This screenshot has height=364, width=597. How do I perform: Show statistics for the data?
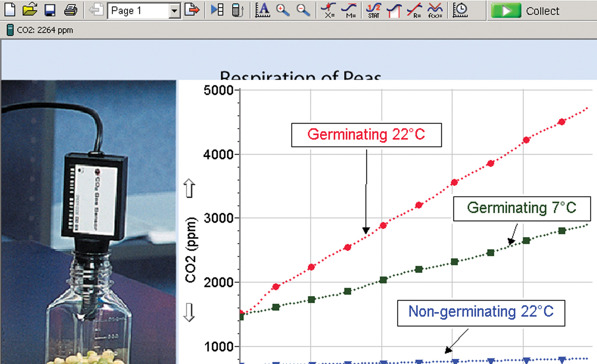tap(374, 10)
